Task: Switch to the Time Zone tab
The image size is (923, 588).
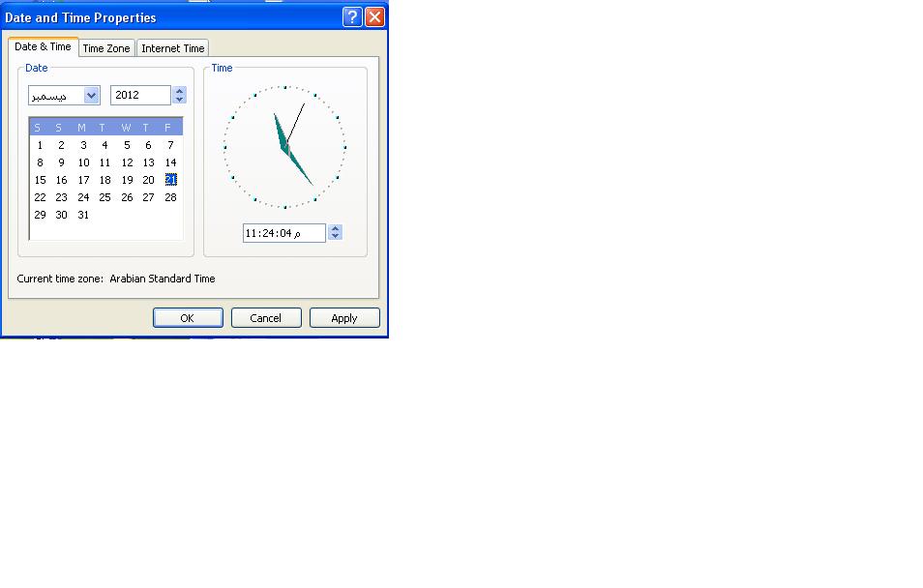Action: click(106, 48)
